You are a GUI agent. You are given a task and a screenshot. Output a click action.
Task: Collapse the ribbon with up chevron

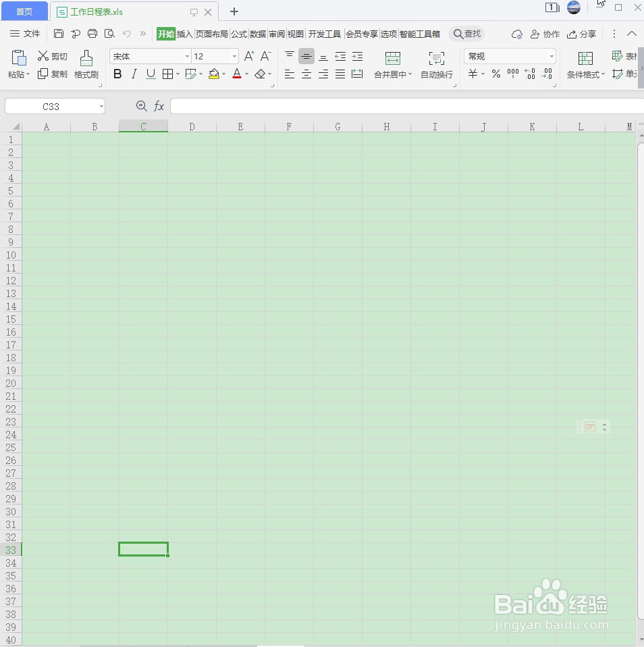(632, 34)
